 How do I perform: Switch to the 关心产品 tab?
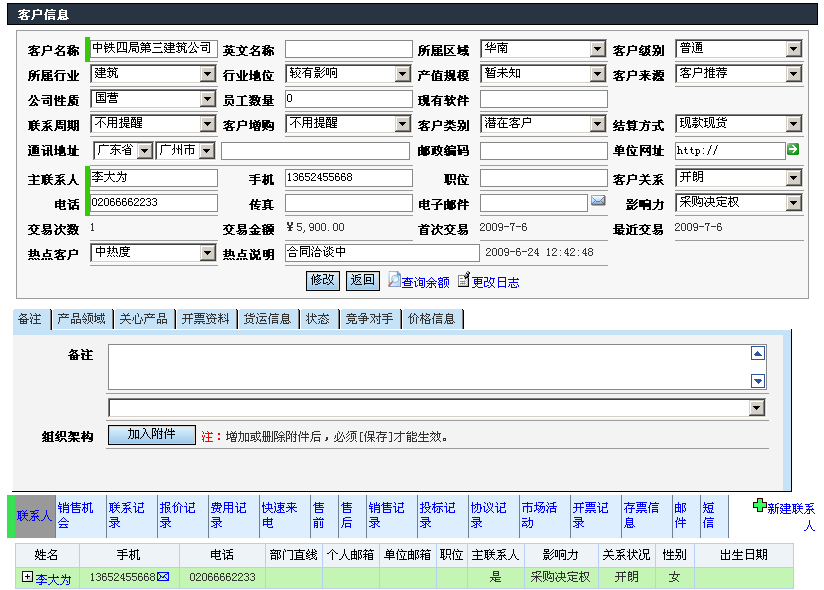(x=143, y=319)
